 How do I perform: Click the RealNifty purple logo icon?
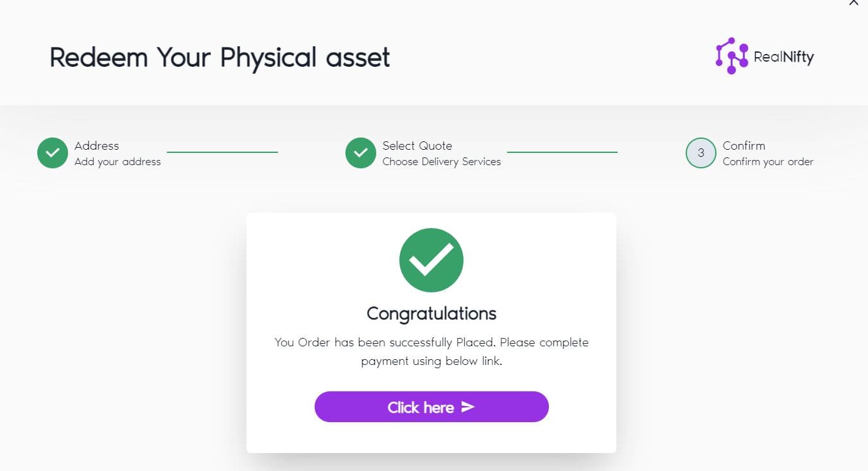click(732, 56)
